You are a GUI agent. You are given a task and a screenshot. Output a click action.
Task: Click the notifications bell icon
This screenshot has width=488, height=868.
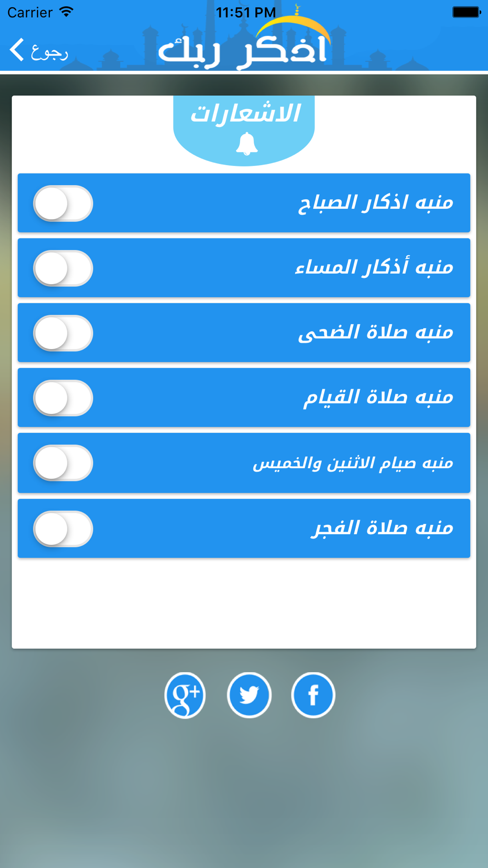(246, 144)
